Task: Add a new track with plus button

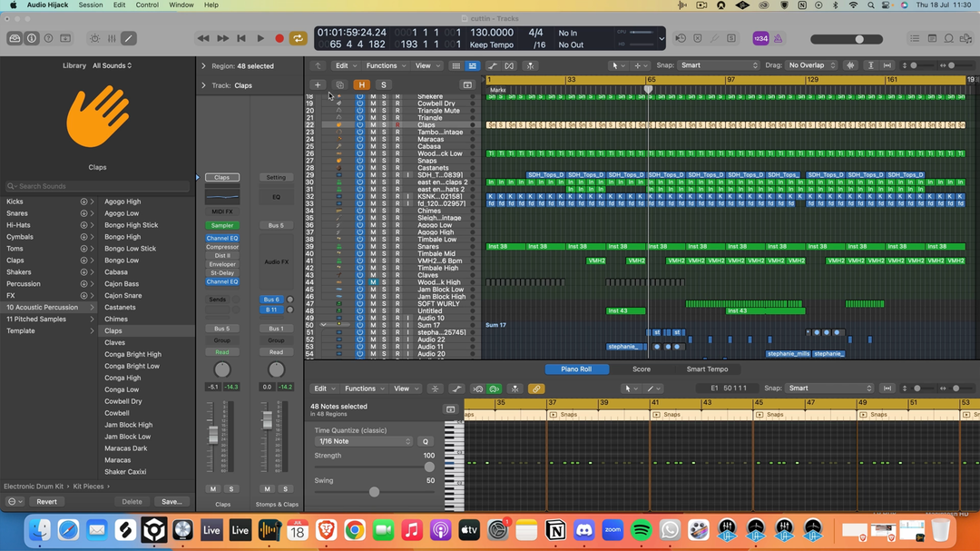Action: click(318, 84)
